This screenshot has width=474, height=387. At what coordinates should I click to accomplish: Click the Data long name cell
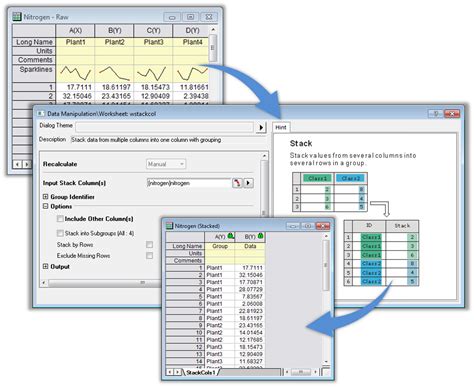[x=250, y=246]
